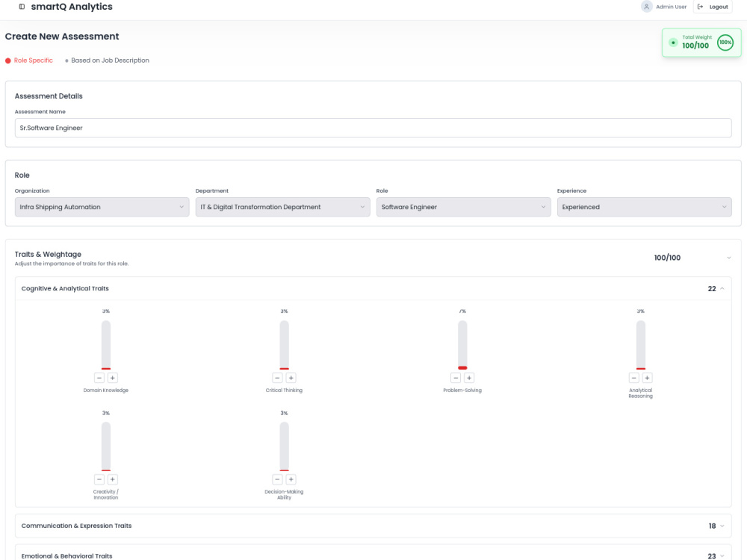Collapse the Cognitive & Analytical Traits section
Viewport: 747px width, 560px height.
pos(373,288)
